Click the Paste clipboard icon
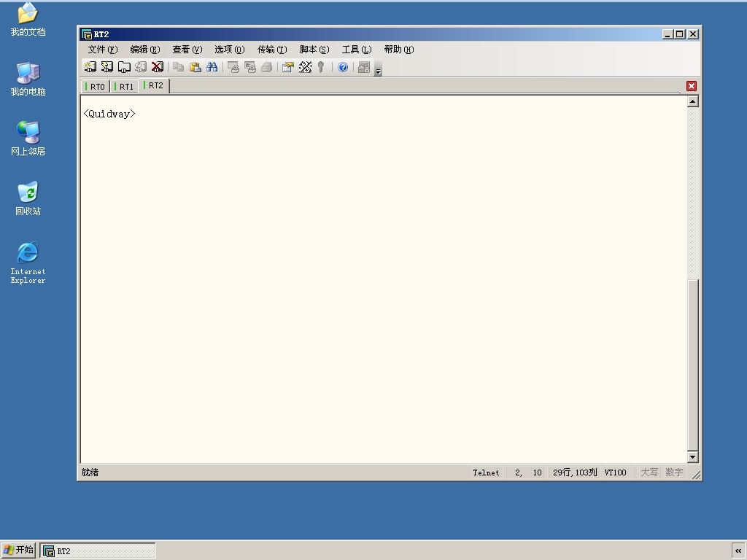Image resolution: width=747 pixels, height=560 pixels. tap(195, 67)
